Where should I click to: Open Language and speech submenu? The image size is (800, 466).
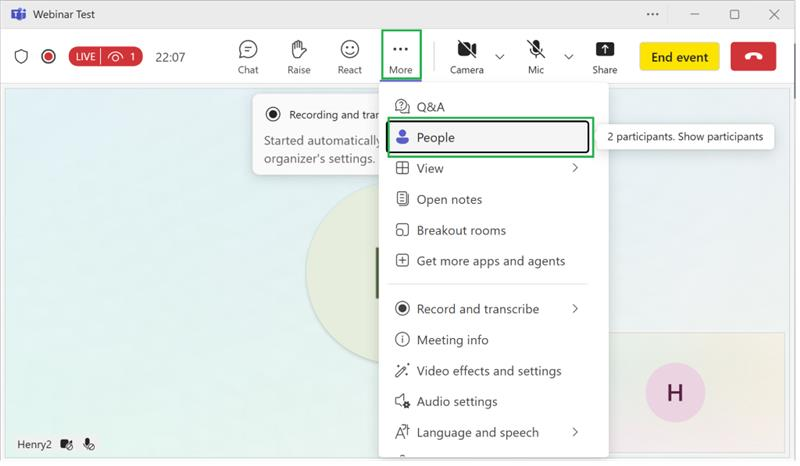pos(488,432)
